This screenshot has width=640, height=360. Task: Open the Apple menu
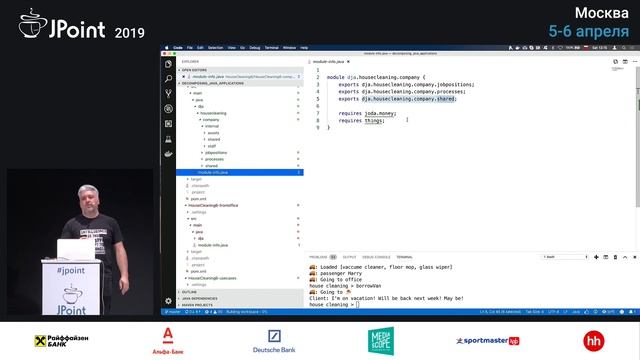tap(167, 48)
